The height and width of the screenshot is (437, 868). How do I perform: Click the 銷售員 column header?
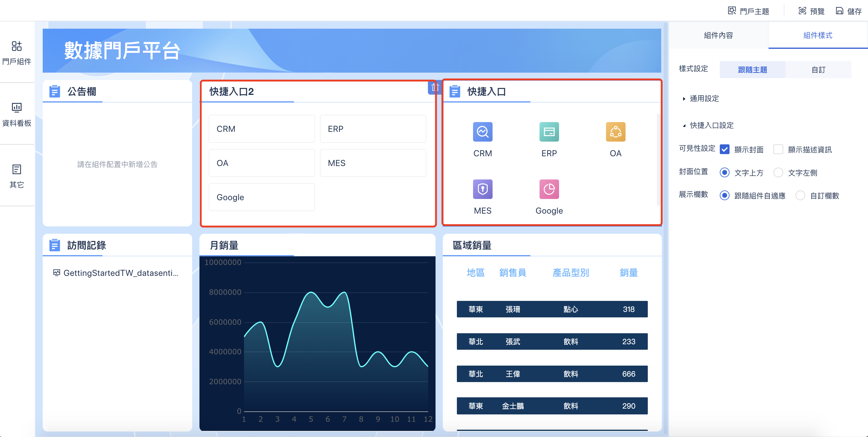click(512, 273)
